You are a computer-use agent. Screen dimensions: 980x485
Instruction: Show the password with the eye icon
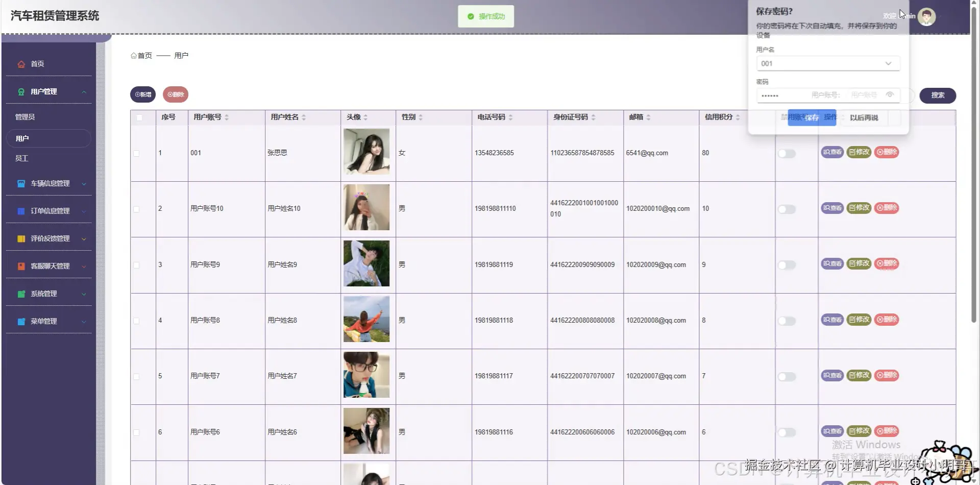coord(890,94)
